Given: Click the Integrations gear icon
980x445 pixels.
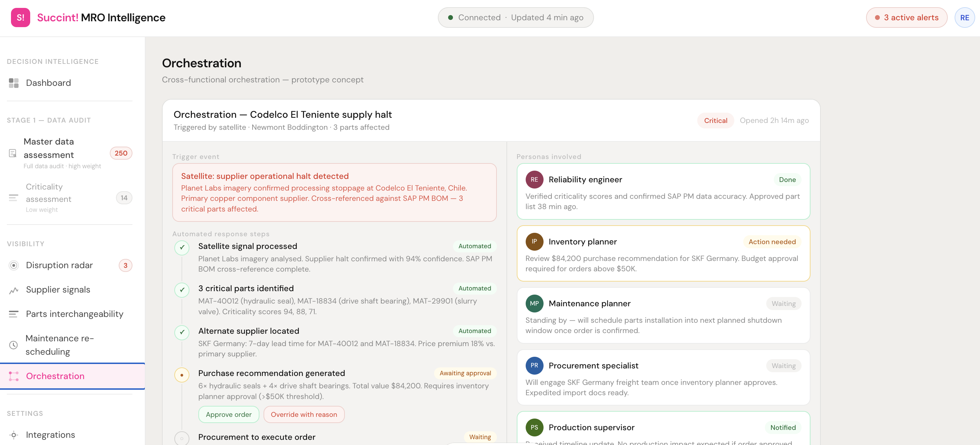Looking at the screenshot, I should (14, 435).
